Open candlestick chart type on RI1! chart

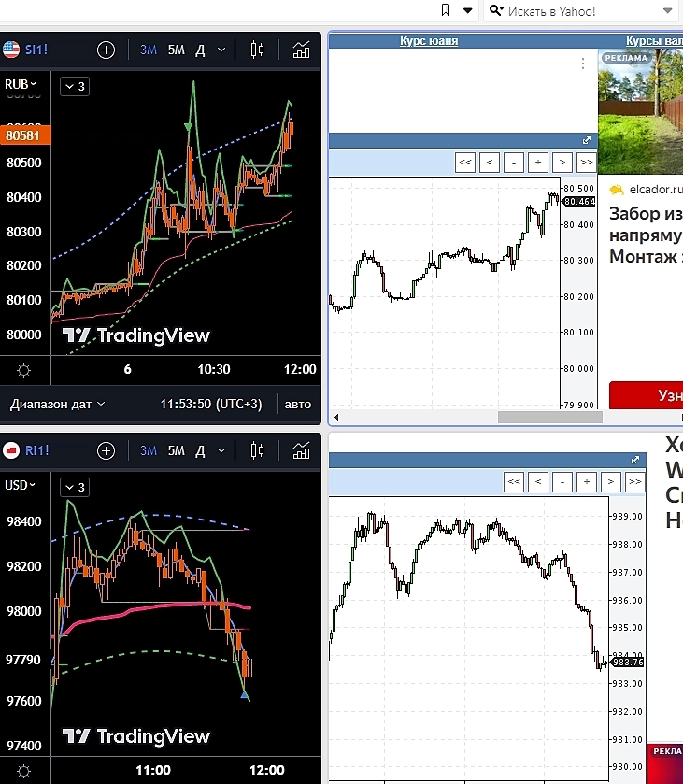[258, 451]
